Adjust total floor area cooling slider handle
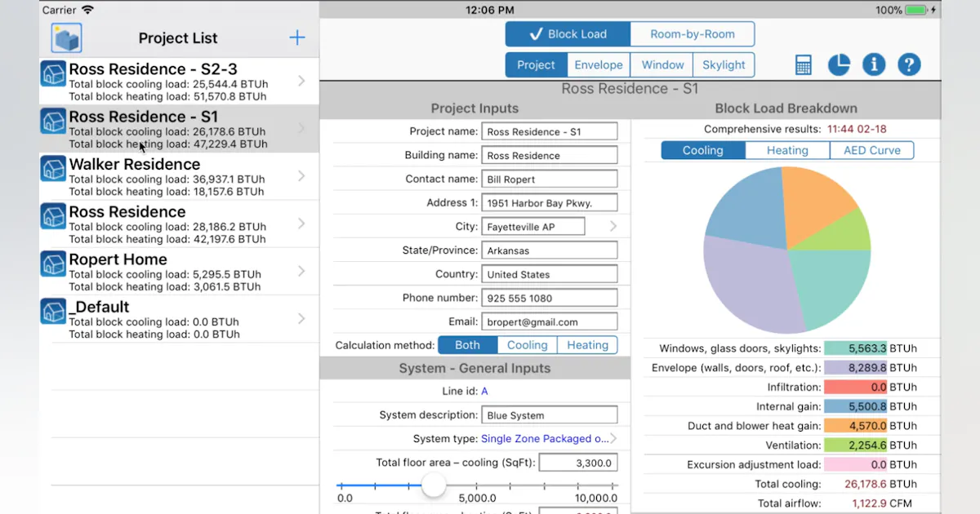 (x=434, y=485)
